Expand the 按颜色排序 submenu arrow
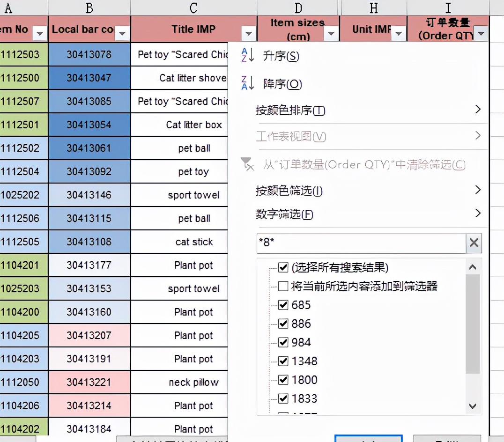 click(x=478, y=110)
